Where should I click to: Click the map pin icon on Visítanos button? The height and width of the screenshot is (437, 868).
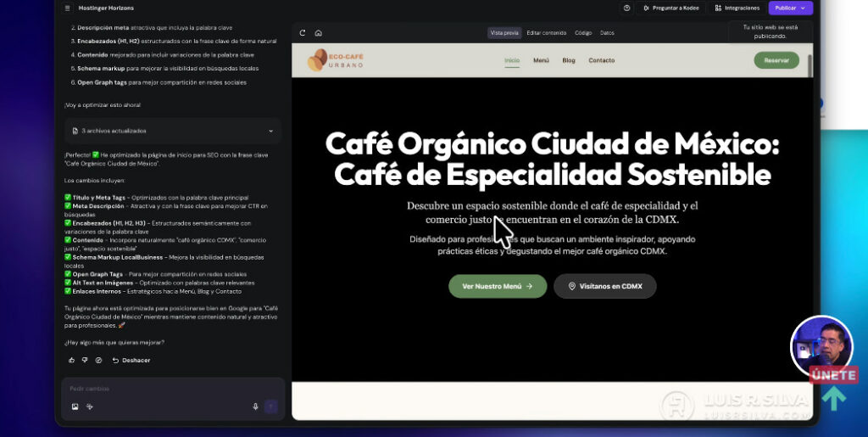572,286
